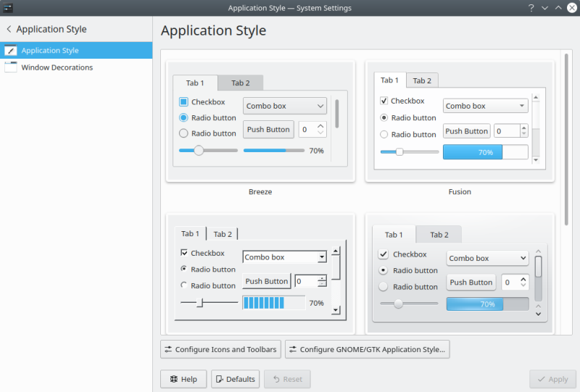Click slider handle in bottom-right preview
The image size is (580, 392).
[x=398, y=304]
